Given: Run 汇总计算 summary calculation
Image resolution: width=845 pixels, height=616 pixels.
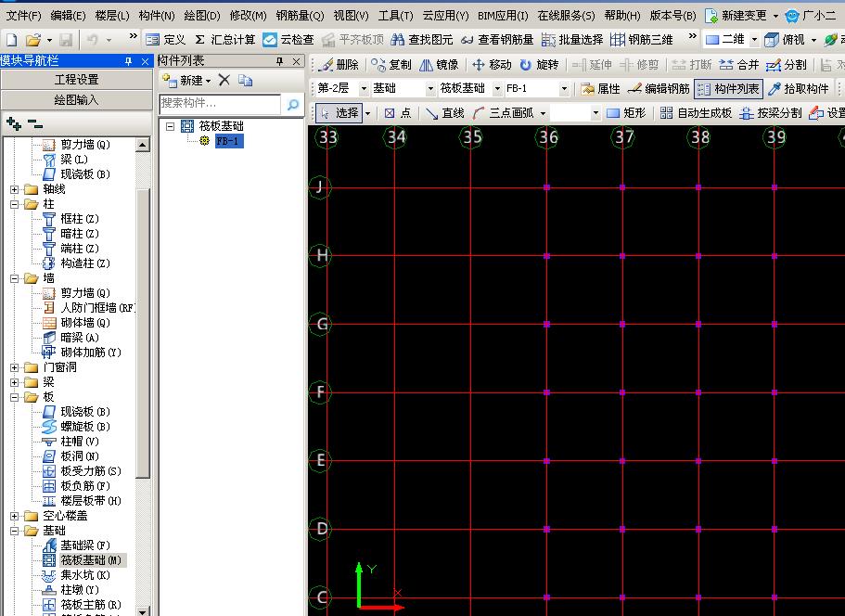Looking at the screenshot, I should coord(224,39).
